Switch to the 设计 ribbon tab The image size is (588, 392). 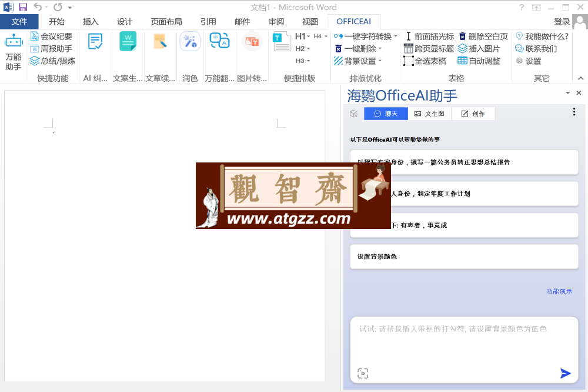[x=125, y=22]
